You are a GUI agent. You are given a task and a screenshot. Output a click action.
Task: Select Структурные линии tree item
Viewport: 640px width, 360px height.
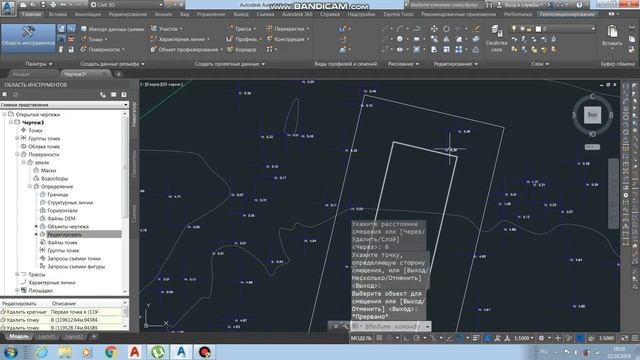(x=70, y=202)
